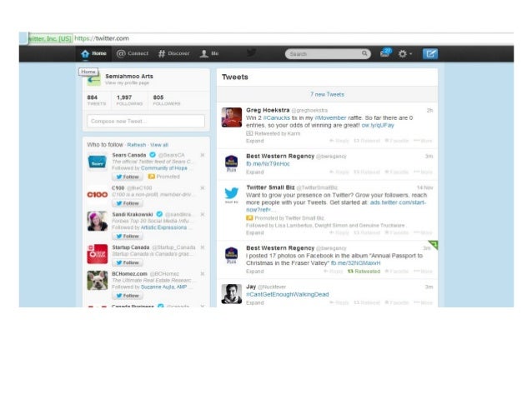Image resolution: width=532 pixels, height=399 pixels.
Task: Follow Sandi Krakowski
Action: (x=128, y=236)
